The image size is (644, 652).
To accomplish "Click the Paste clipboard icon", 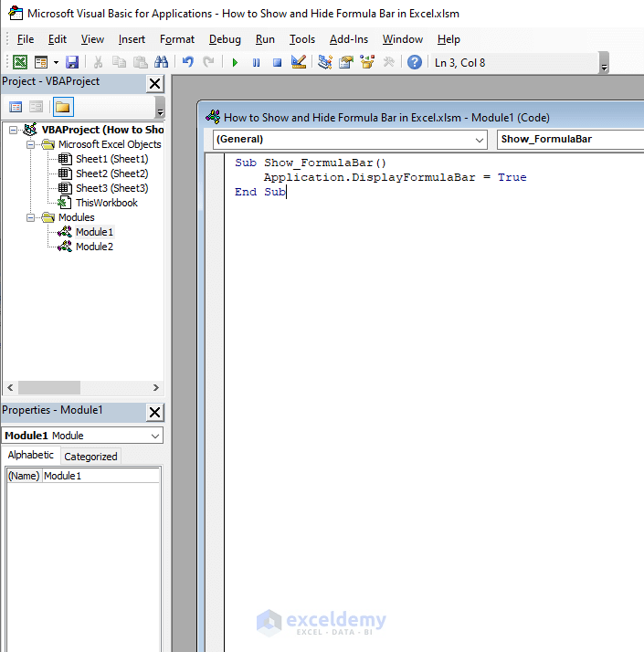I will 140,62.
